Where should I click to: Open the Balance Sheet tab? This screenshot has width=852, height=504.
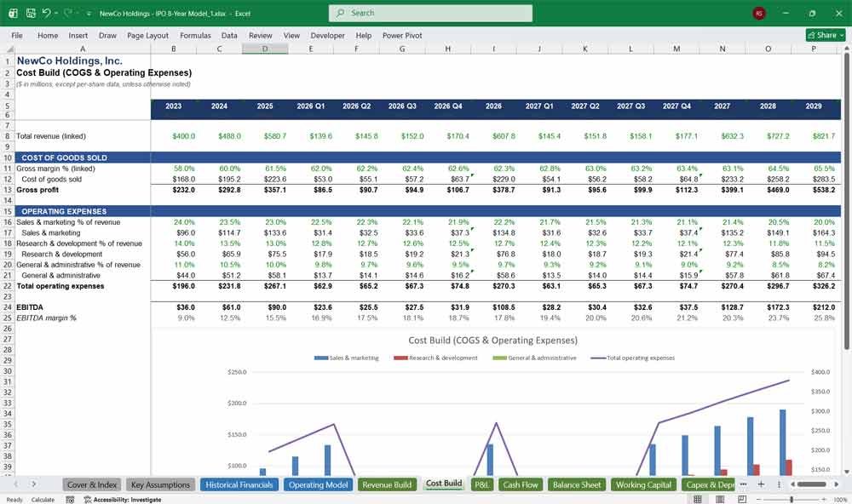pos(577,484)
